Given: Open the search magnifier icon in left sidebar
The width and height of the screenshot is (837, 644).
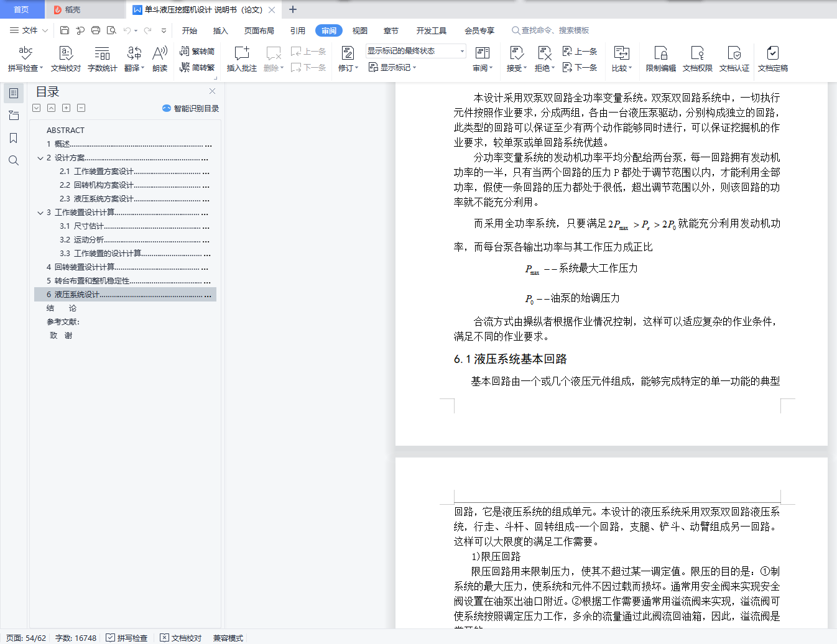Looking at the screenshot, I should tap(14, 160).
